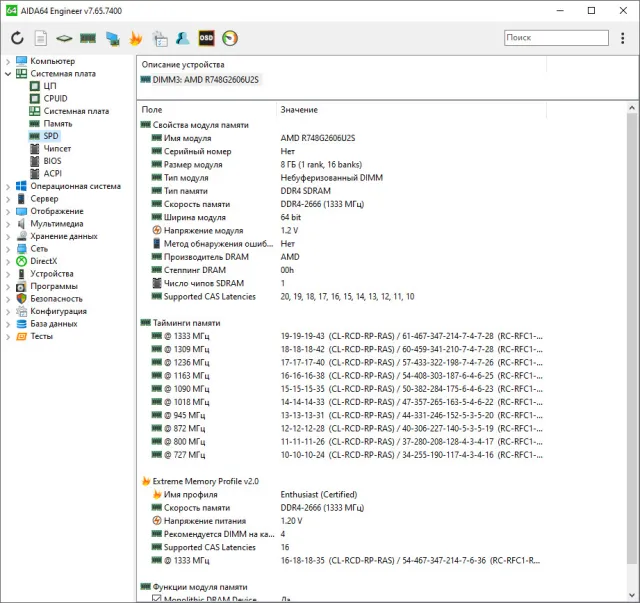The width and height of the screenshot is (640, 603).
Task: Open the gauge SensorPanel icon
Action: [230, 38]
